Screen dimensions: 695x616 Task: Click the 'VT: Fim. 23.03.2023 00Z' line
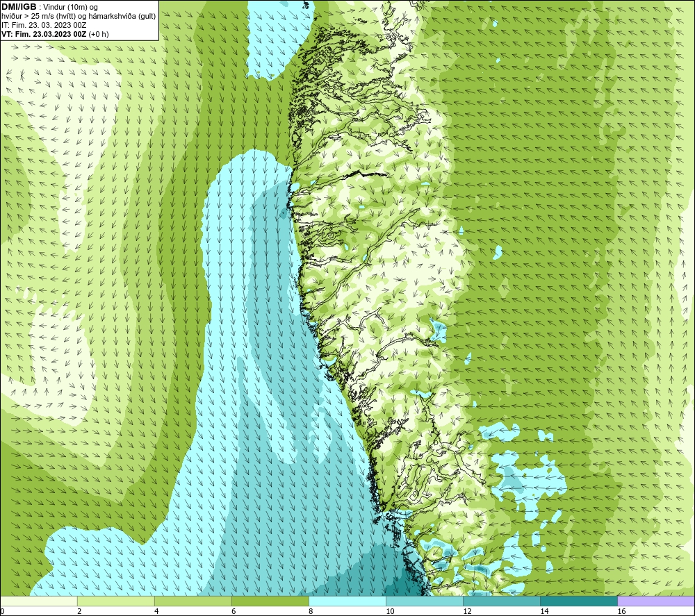(x=55, y=34)
